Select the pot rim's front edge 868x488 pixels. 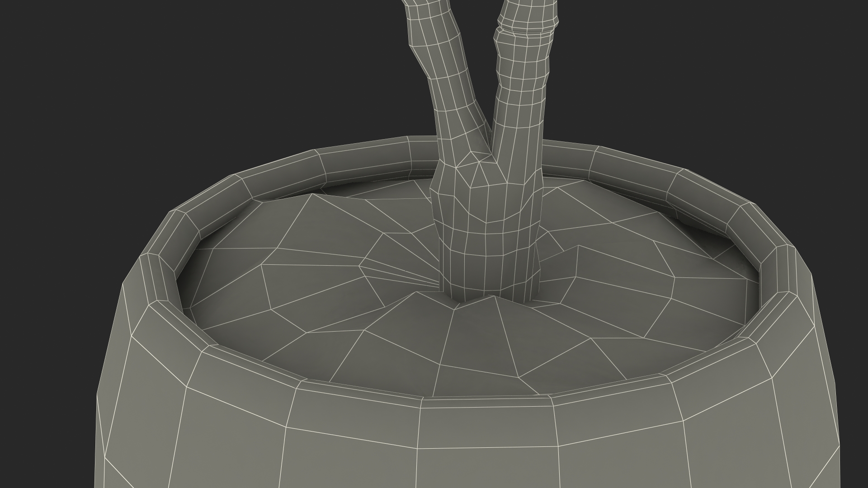[486, 402]
